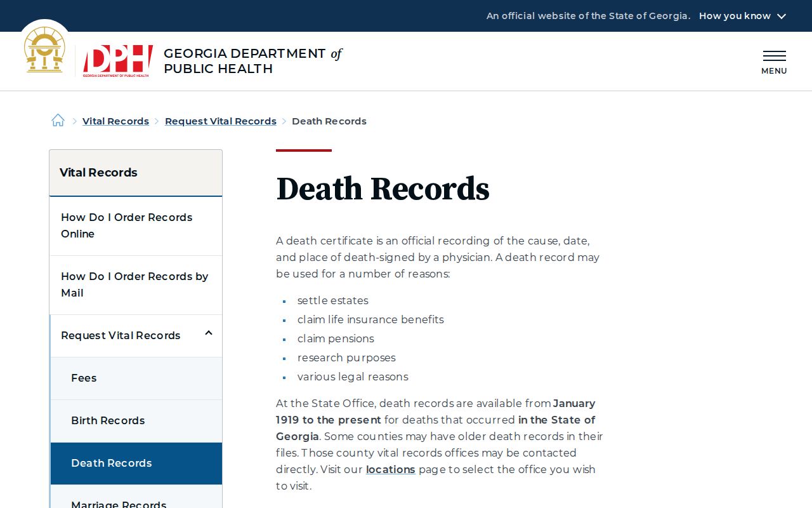Select the highlighted Death Records sidebar item
The width and height of the screenshot is (812, 508).
pyautogui.click(x=136, y=463)
